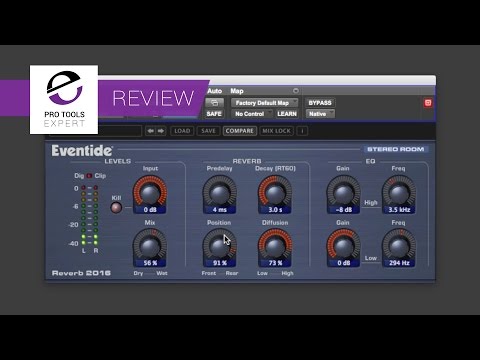The width and height of the screenshot is (480, 360).
Task: Click the 4 ms Predelay value field
Action: (x=220, y=210)
